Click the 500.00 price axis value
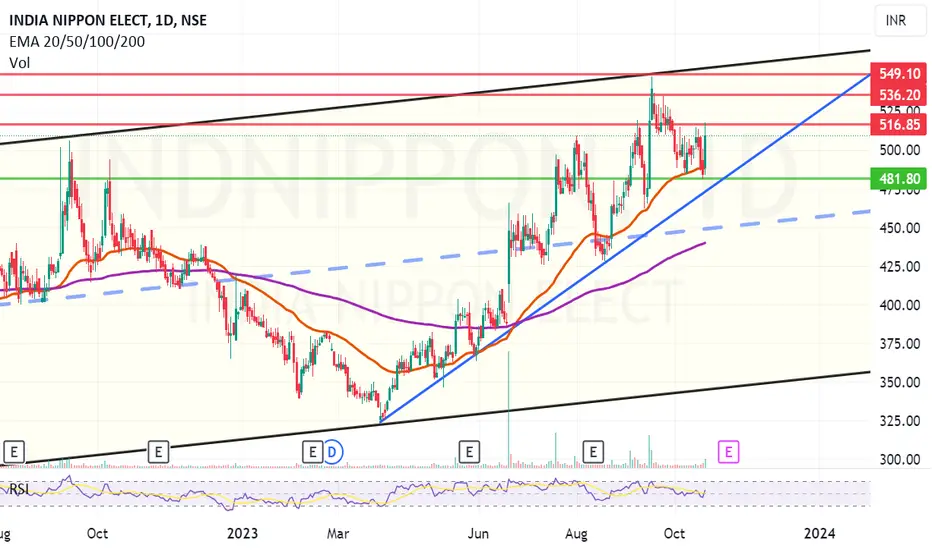Image resolution: width=932 pixels, height=550 pixels. point(899,150)
